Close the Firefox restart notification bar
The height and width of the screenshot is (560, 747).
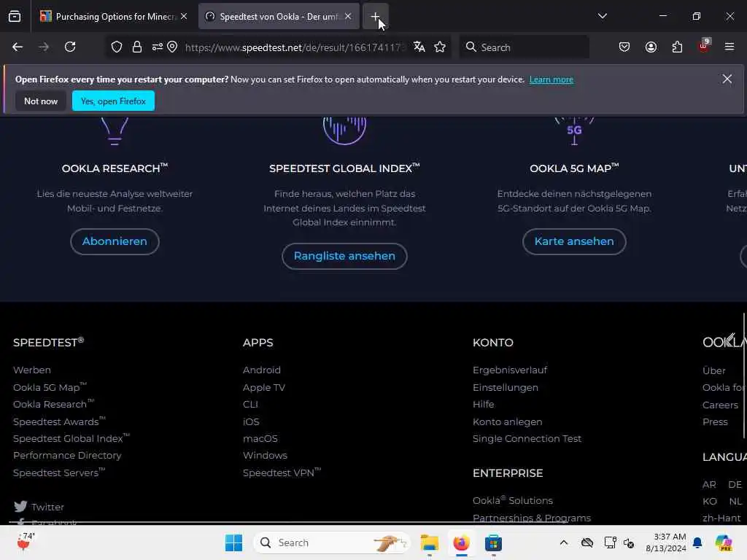click(727, 79)
